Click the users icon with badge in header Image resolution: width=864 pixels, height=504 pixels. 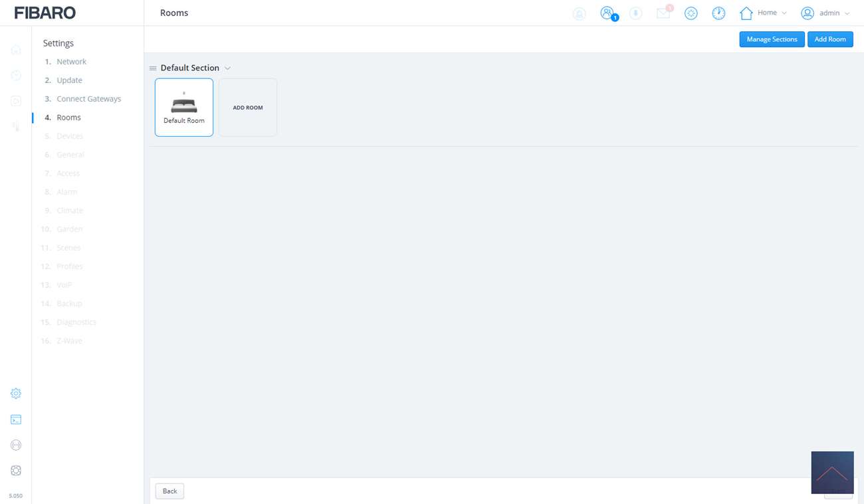pyautogui.click(x=607, y=13)
